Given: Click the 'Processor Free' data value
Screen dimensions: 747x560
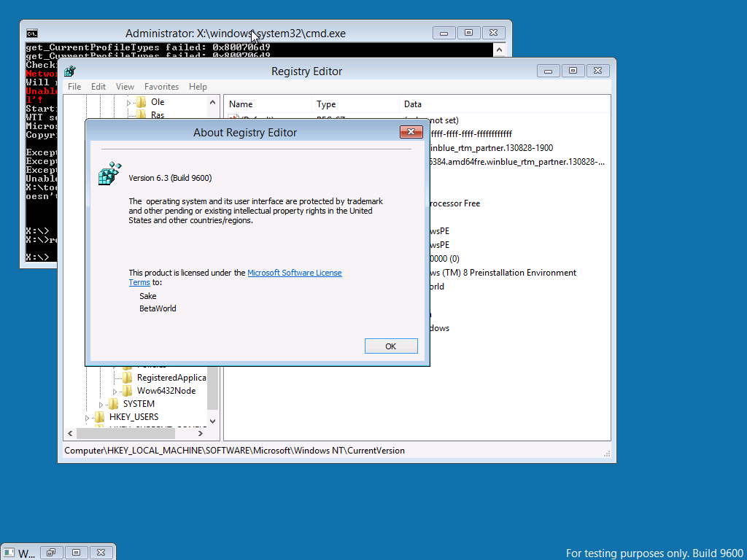Looking at the screenshot, I should tap(454, 203).
